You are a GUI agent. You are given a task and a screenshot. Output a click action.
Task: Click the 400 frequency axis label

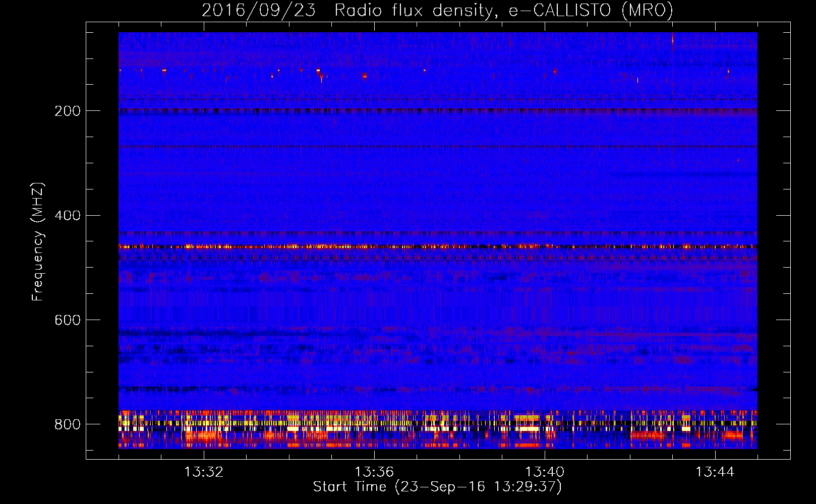click(68, 216)
